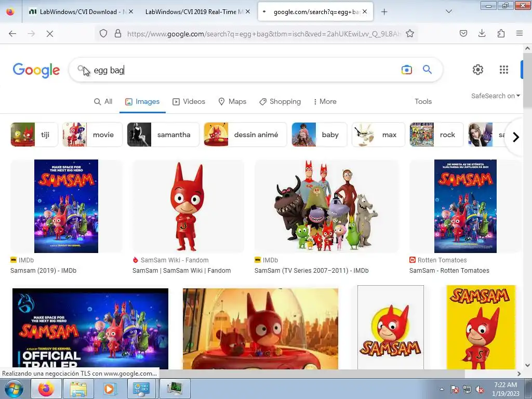Click the network tray icon
The height and width of the screenshot is (399, 532).
(467, 390)
